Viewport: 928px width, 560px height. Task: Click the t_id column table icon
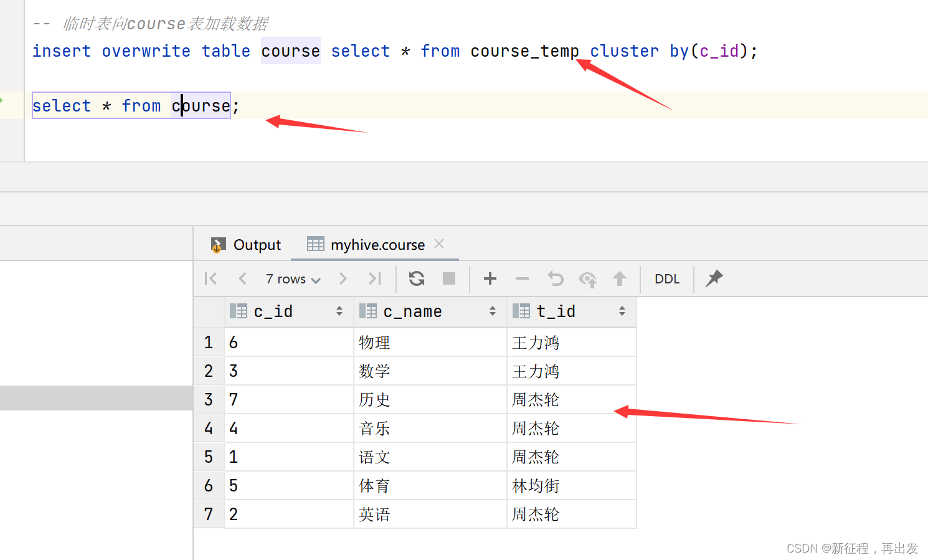point(521,311)
